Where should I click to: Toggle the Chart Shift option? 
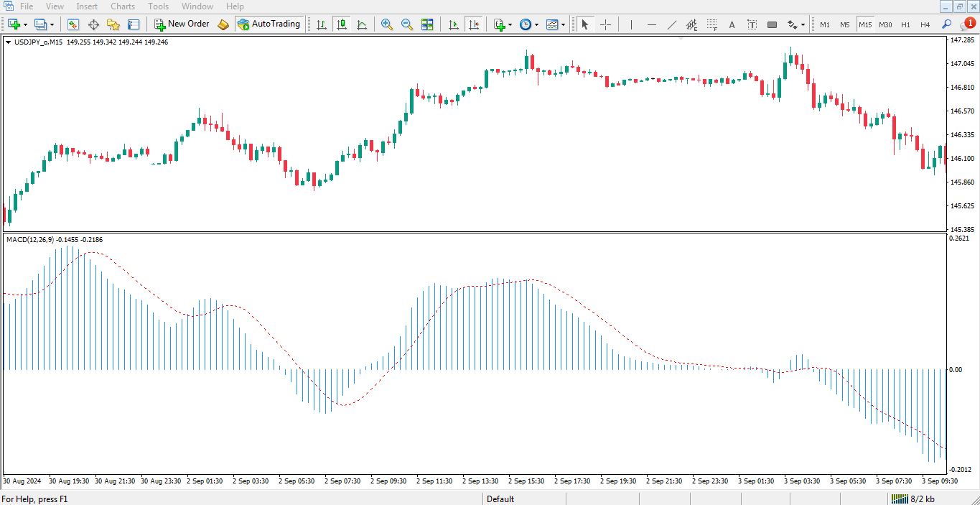[x=474, y=24]
